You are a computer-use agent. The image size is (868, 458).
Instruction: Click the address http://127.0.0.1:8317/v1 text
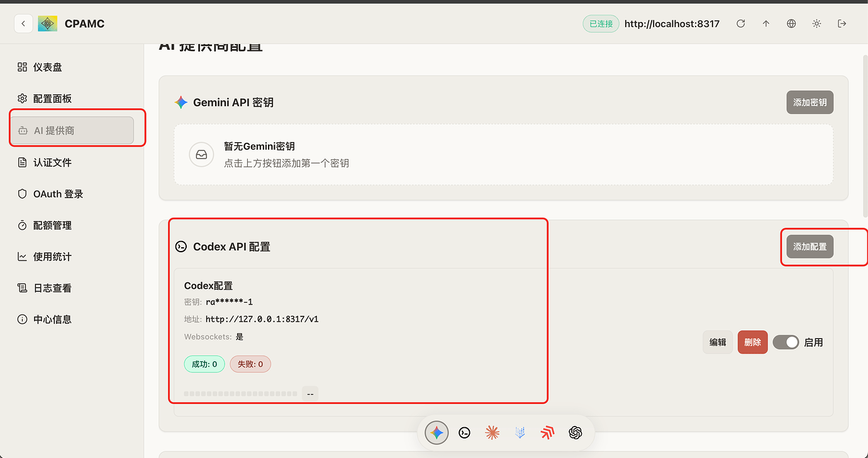coord(262,319)
